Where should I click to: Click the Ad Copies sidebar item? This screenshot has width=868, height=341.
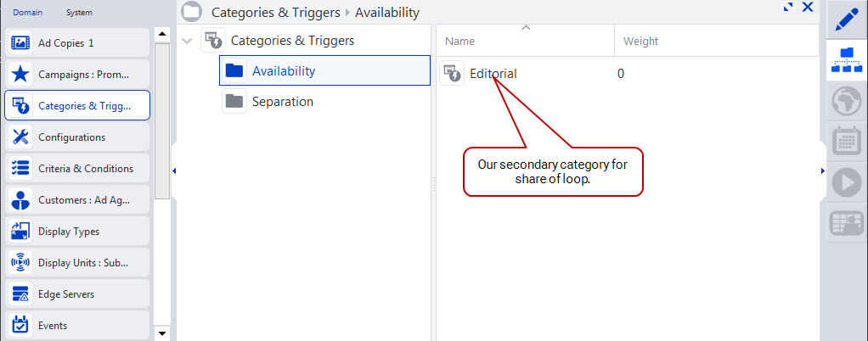point(77,42)
